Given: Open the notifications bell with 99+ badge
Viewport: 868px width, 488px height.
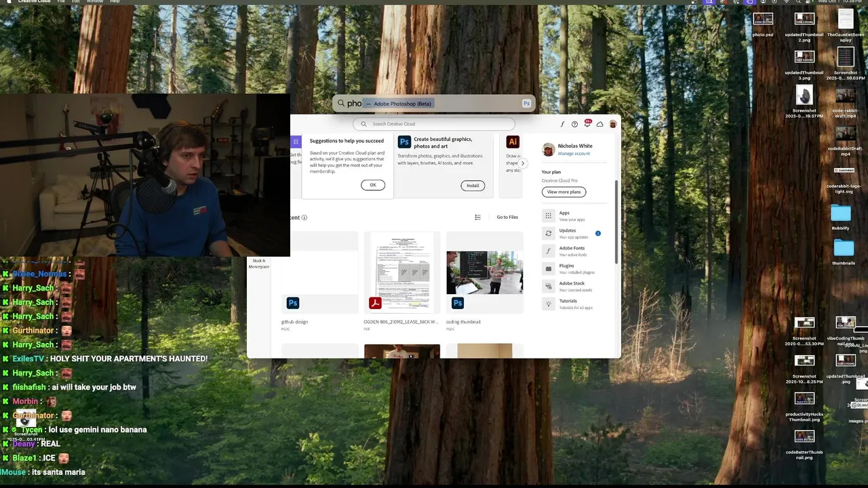Looking at the screenshot, I should [587, 123].
